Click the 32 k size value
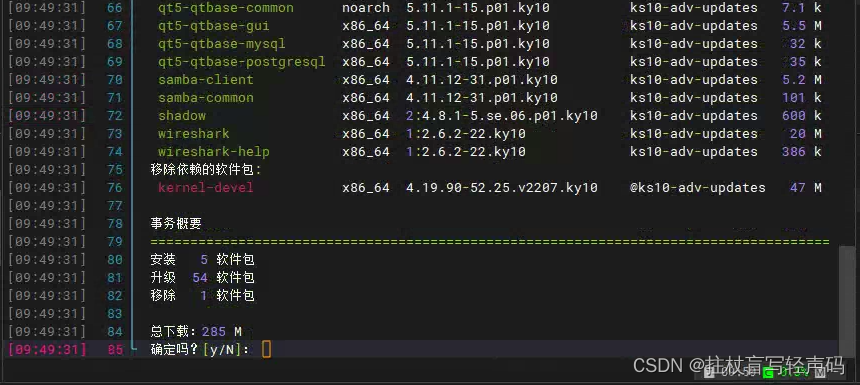Screen dimensions: 860x385 pyautogui.click(x=806, y=44)
